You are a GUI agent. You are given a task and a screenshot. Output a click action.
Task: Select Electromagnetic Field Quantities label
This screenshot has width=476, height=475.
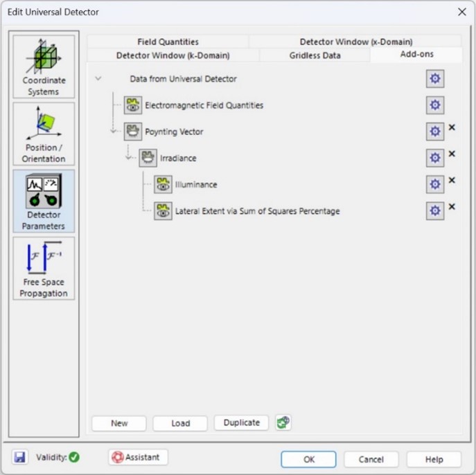click(x=204, y=105)
